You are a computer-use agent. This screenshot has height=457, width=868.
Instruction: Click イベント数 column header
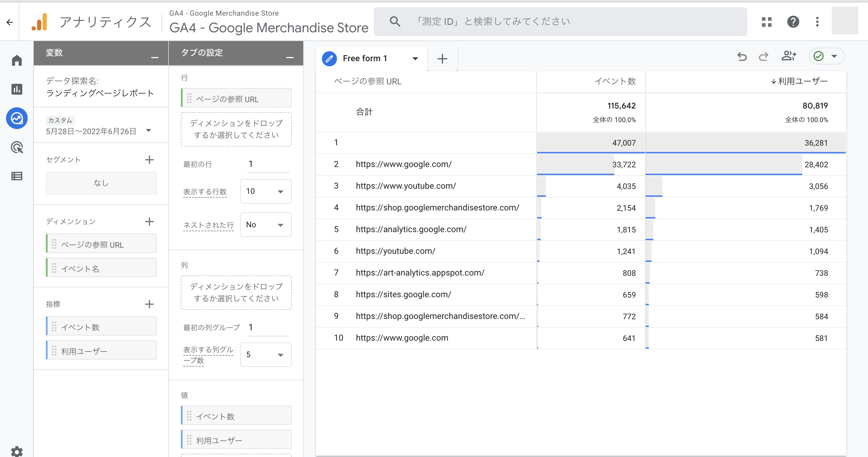click(x=615, y=81)
